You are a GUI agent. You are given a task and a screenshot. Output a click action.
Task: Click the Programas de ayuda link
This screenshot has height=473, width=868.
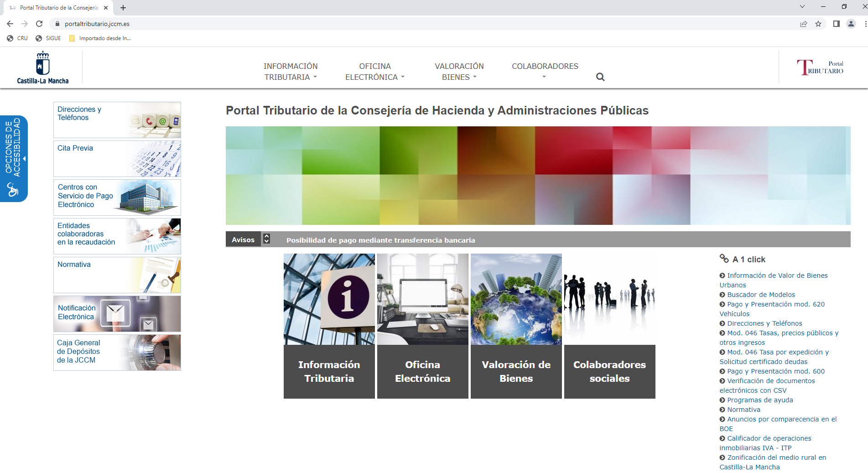click(x=760, y=400)
